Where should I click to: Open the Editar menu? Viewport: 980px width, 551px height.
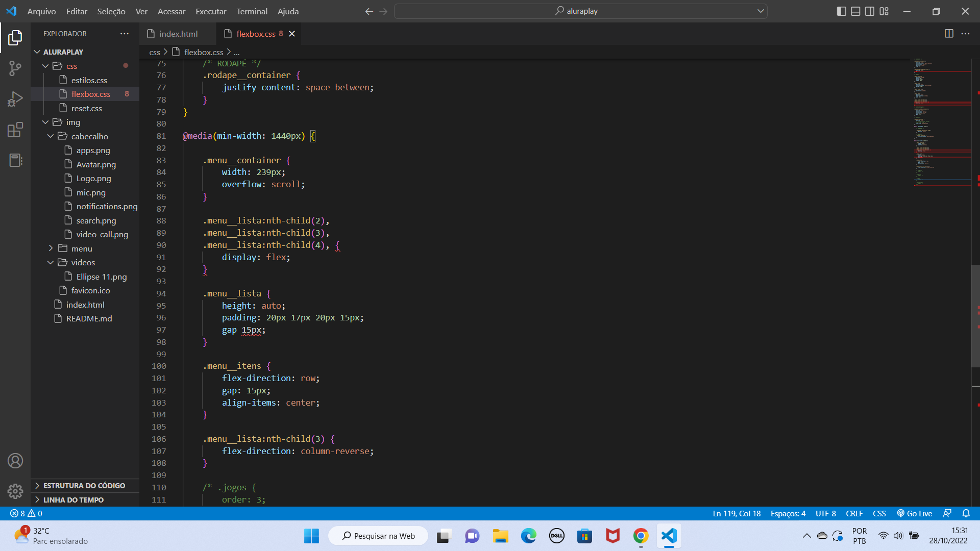[x=77, y=11]
